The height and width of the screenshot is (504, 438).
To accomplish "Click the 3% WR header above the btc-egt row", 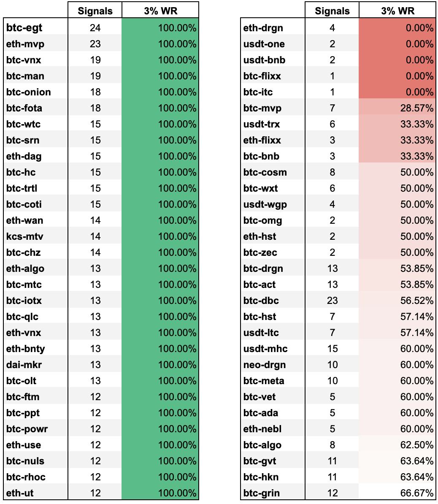I will coord(160,11).
